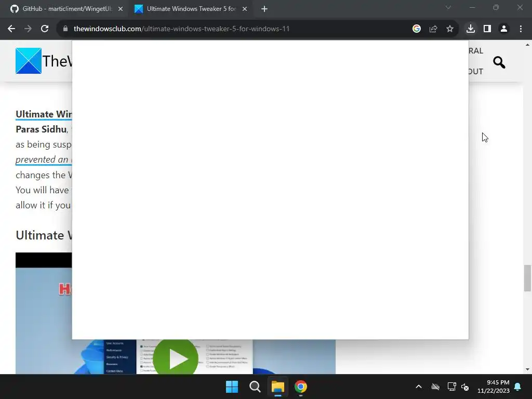
Task: Open the network tray icon
Action: (451, 387)
